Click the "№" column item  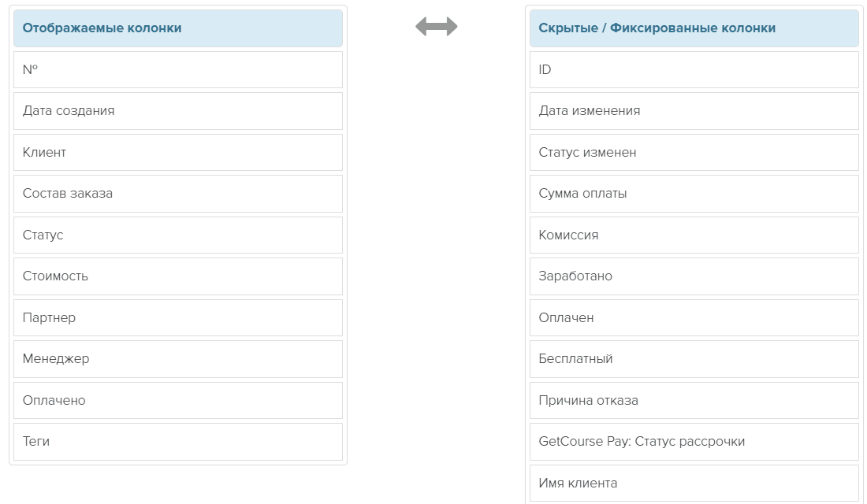click(177, 69)
